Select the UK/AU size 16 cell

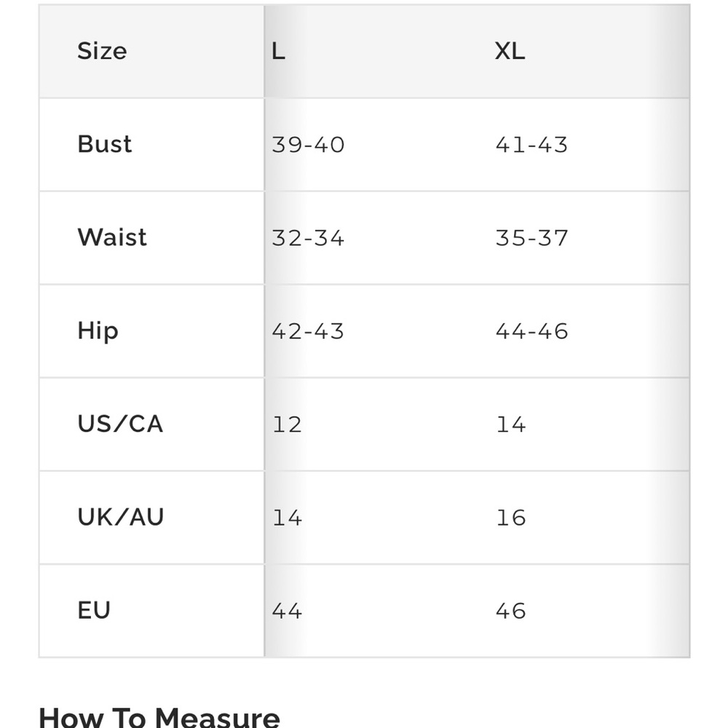(x=510, y=518)
